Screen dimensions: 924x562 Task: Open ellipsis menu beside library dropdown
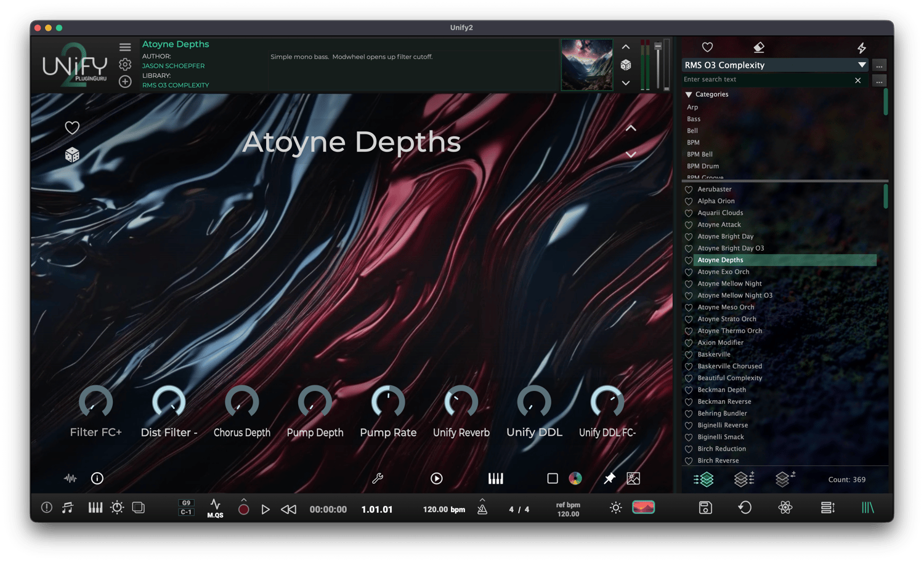880,65
